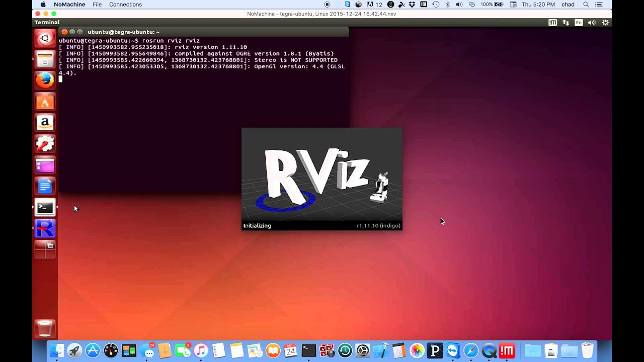
Task: Open macOS Trash in Dock
Action: 587,350
